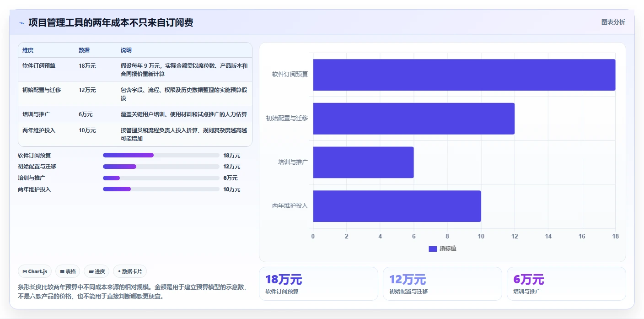Click the 初始配置与迁移 y-axis label in the chart
Image resolution: width=644 pixels, height=319 pixels.
click(287, 118)
